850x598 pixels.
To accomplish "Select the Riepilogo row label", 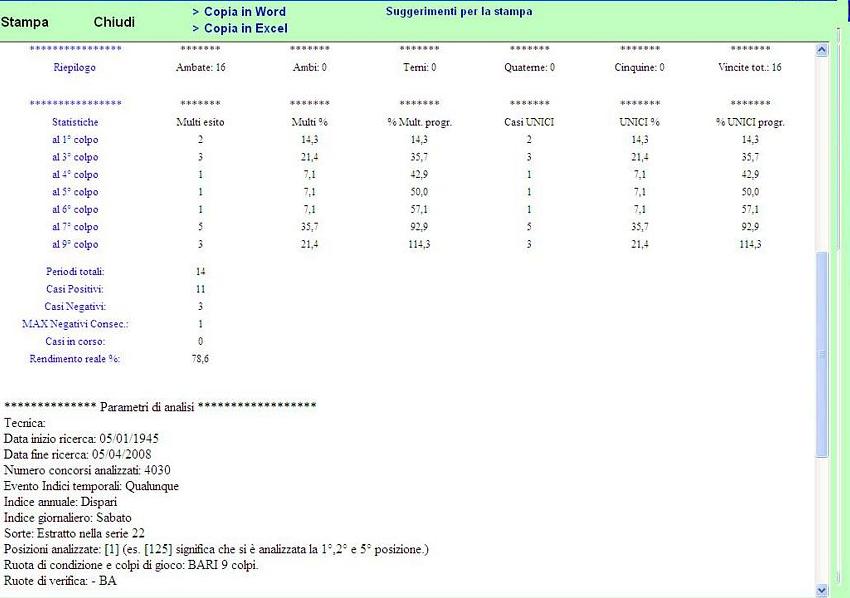I will tap(75, 68).
